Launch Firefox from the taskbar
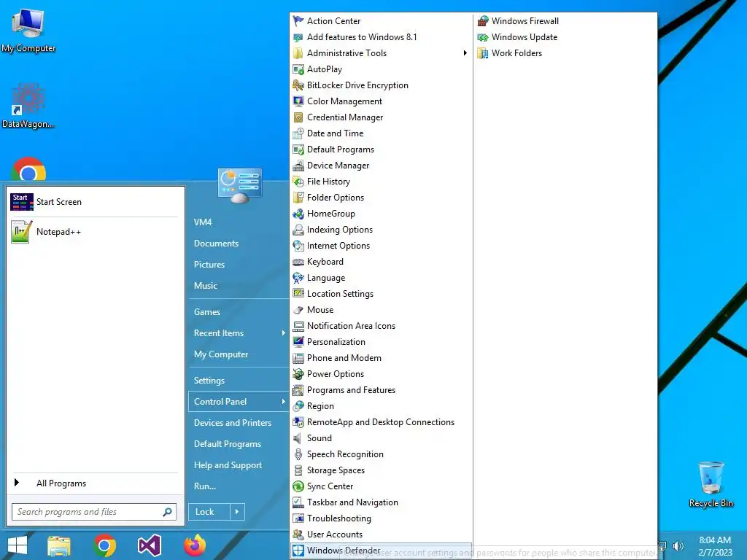This screenshot has height=560, width=747. [195, 545]
